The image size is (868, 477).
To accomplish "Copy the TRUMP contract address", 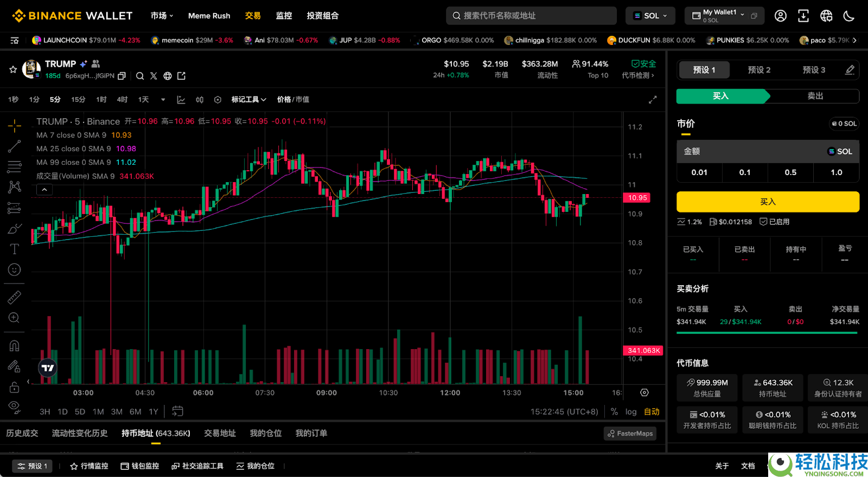I will (122, 76).
